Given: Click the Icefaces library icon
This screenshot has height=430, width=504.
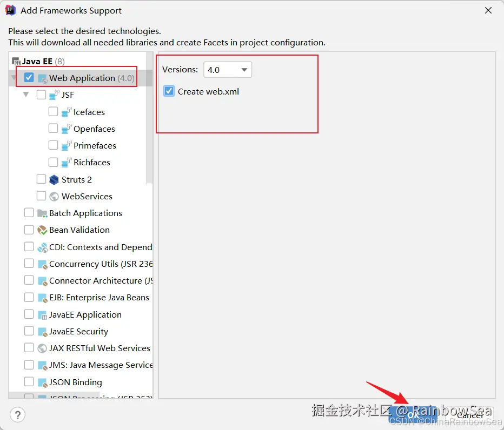Looking at the screenshot, I should [66, 112].
